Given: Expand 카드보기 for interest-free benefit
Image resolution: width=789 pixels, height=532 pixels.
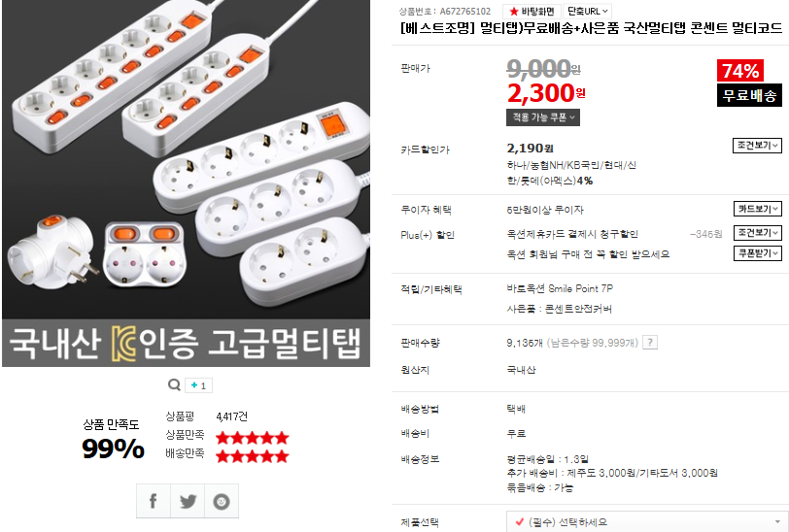Looking at the screenshot, I should point(756,209).
